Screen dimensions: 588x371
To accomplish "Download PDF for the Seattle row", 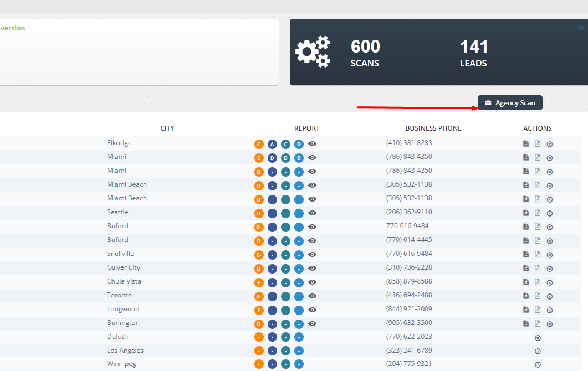I will [x=538, y=213].
